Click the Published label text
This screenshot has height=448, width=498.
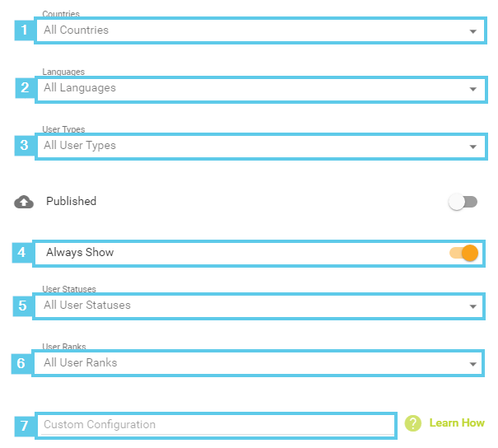[x=71, y=202]
